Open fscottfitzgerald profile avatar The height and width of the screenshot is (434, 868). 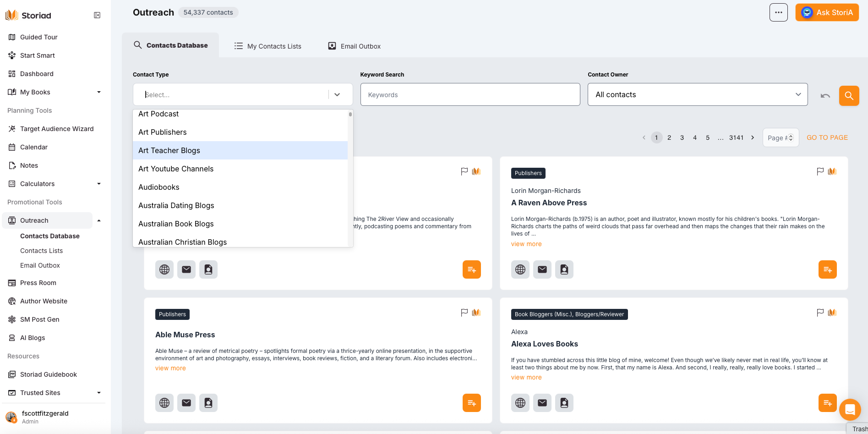11,417
